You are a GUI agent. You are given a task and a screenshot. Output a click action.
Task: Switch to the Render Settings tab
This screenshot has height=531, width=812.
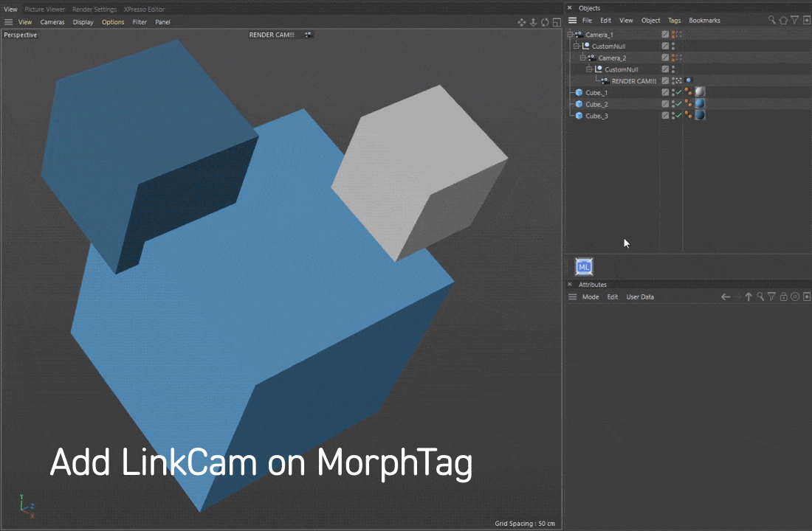pyautogui.click(x=94, y=10)
